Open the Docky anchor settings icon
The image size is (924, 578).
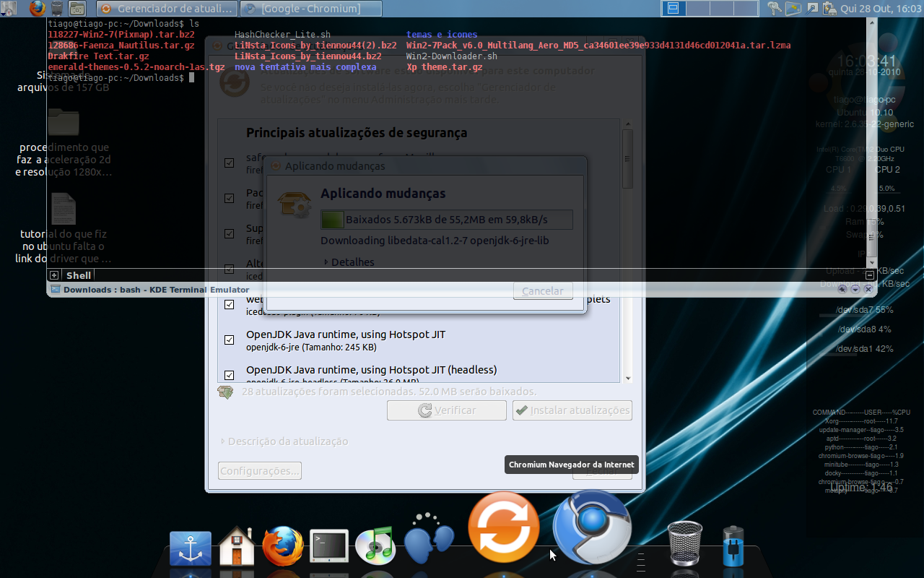[x=191, y=548]
